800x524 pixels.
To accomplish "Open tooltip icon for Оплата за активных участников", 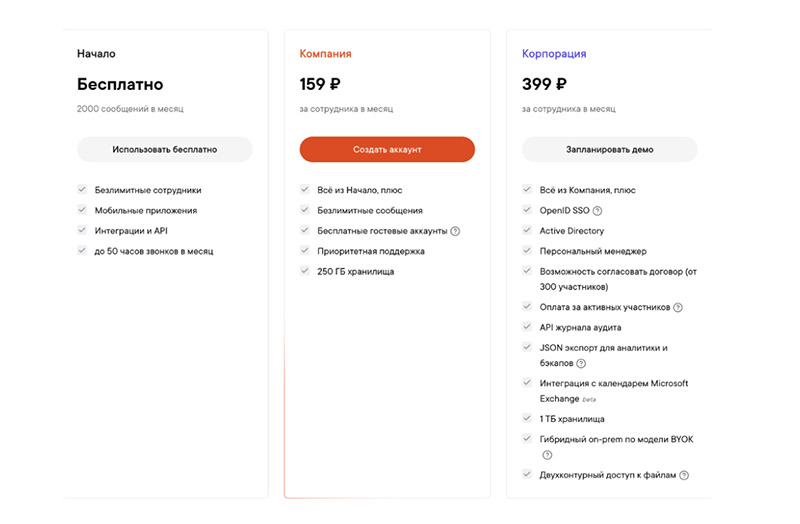I will point(678,308).
